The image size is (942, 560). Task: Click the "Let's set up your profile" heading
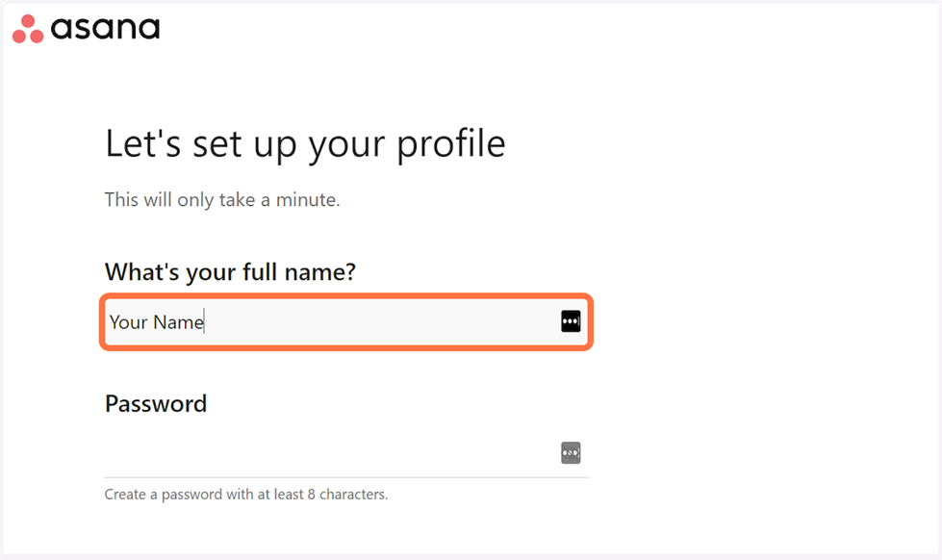[x=304, y=143]
